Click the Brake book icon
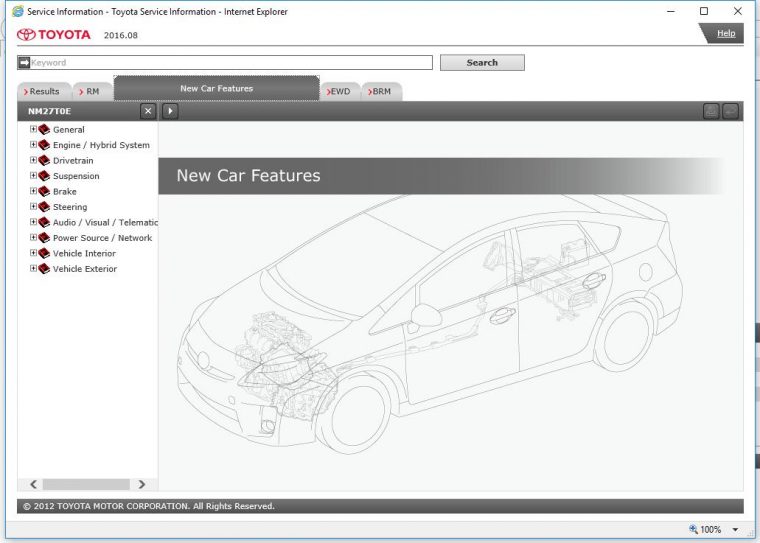Viewport: 760px width, 543px height. click(x=44, y=192)
